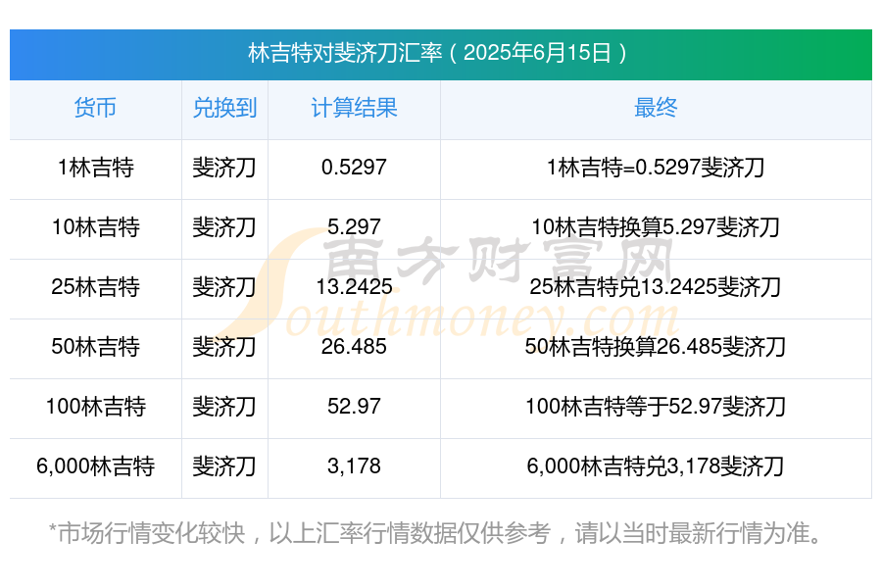
Task: Click the value 0.5297 in results column
Action: (x=354, y=168)
